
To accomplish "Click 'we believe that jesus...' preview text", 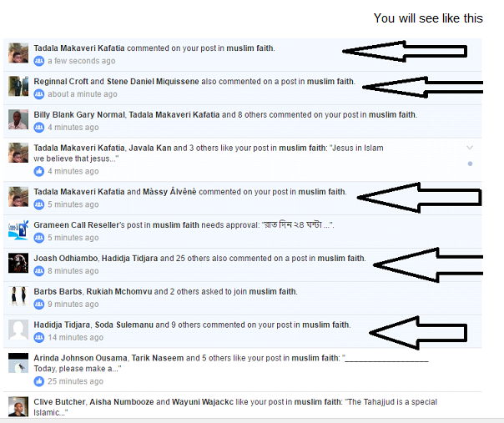I will click(x=76, y=159).
